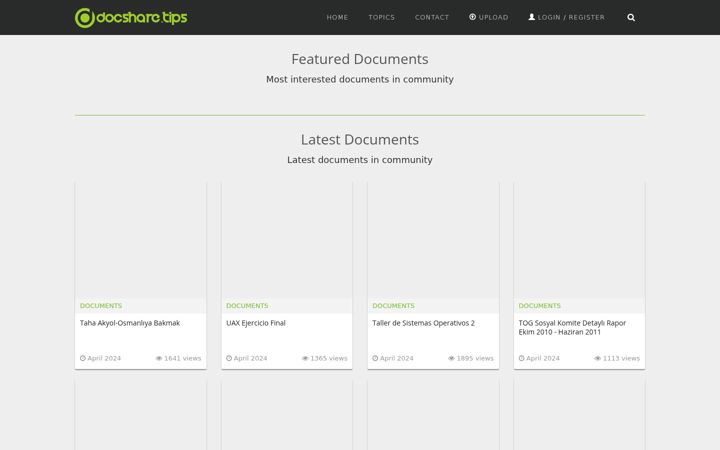The image size is (720, 450).
Task: Select thumbnail of TOG Sosyal Komite card
Action: point(579,240)
